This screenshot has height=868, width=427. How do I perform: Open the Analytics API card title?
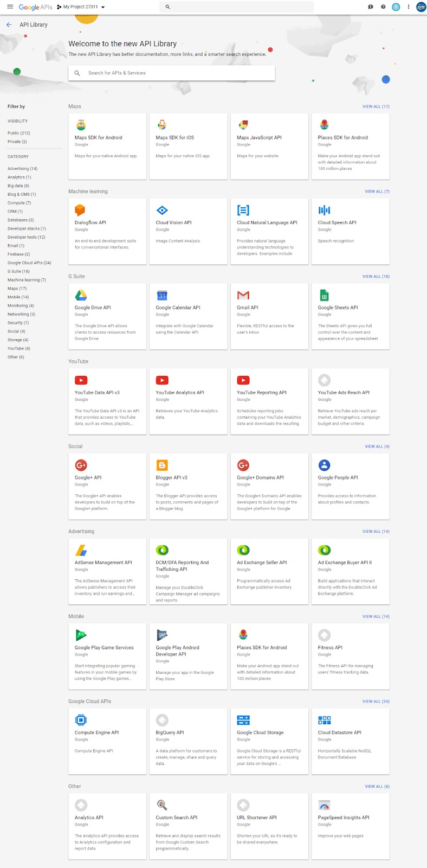click(89, 818)
